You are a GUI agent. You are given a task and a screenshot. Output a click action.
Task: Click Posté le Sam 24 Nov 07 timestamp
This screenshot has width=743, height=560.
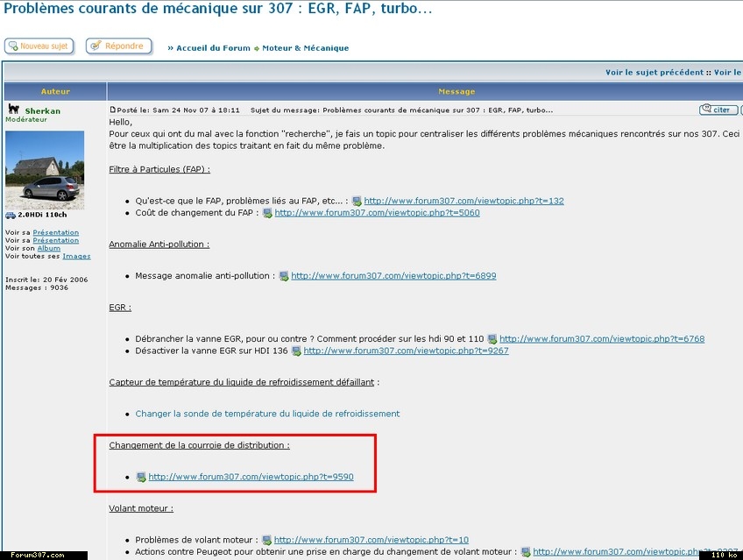coord(178,110)
